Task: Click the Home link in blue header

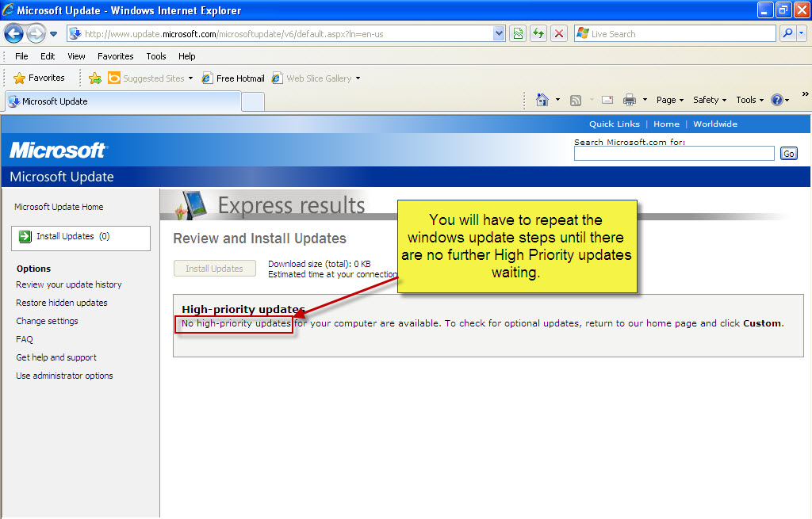Action: coord(666,124)
